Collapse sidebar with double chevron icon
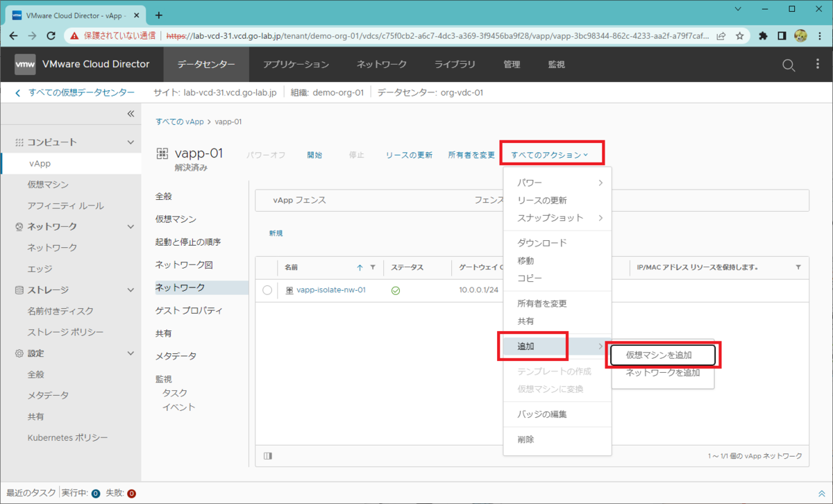Viewport: 833px width, 504px height. pyautogui.click(x=130, y=114)
